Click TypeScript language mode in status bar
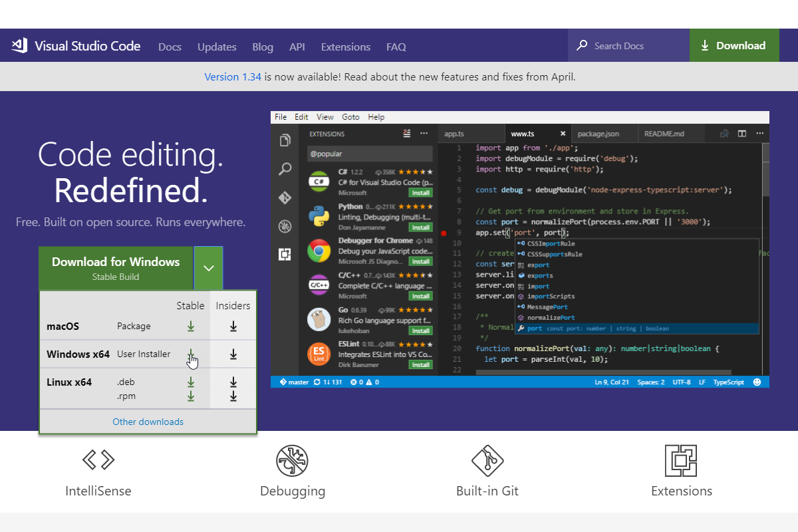 point(729,382)
